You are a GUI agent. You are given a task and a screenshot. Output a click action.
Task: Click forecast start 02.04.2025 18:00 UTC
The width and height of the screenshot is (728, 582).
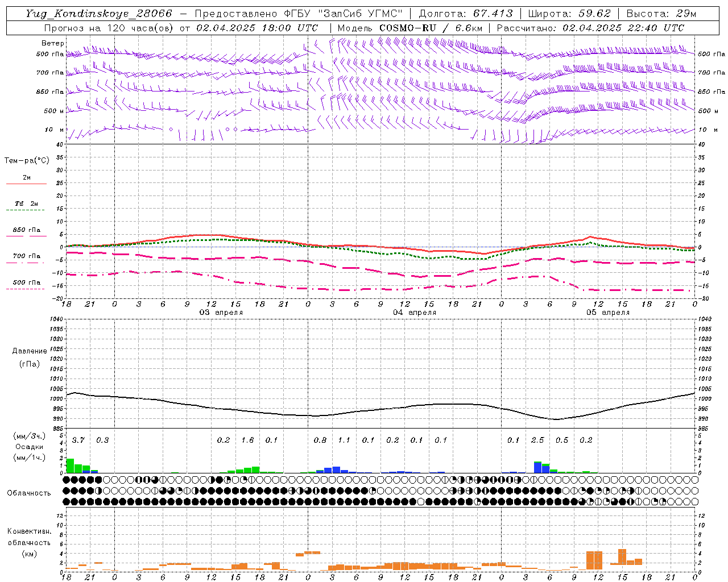click(x=257, y=28)
